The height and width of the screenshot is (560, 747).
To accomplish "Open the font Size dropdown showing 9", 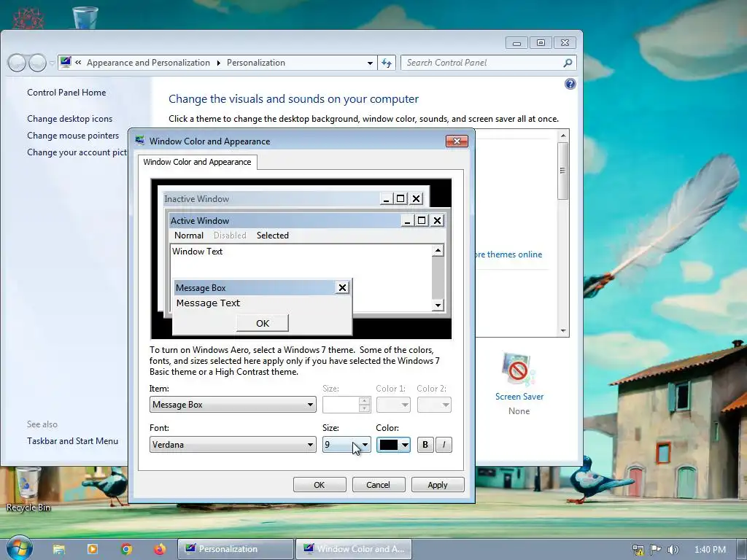I will pyautogui.click(x=347, y=445).
